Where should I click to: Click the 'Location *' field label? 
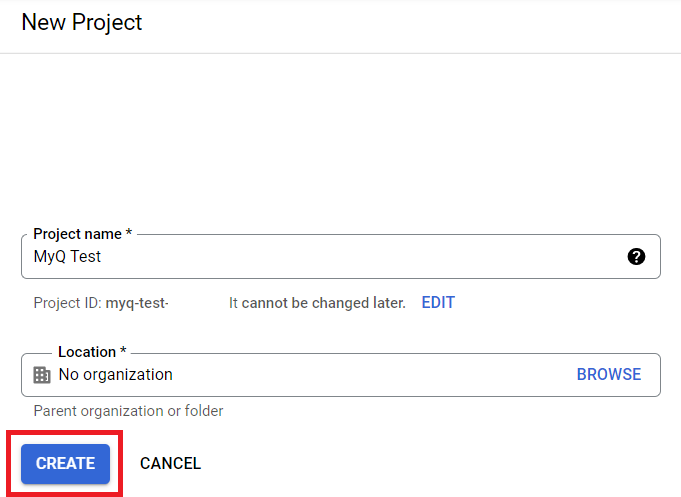point(88,352)
